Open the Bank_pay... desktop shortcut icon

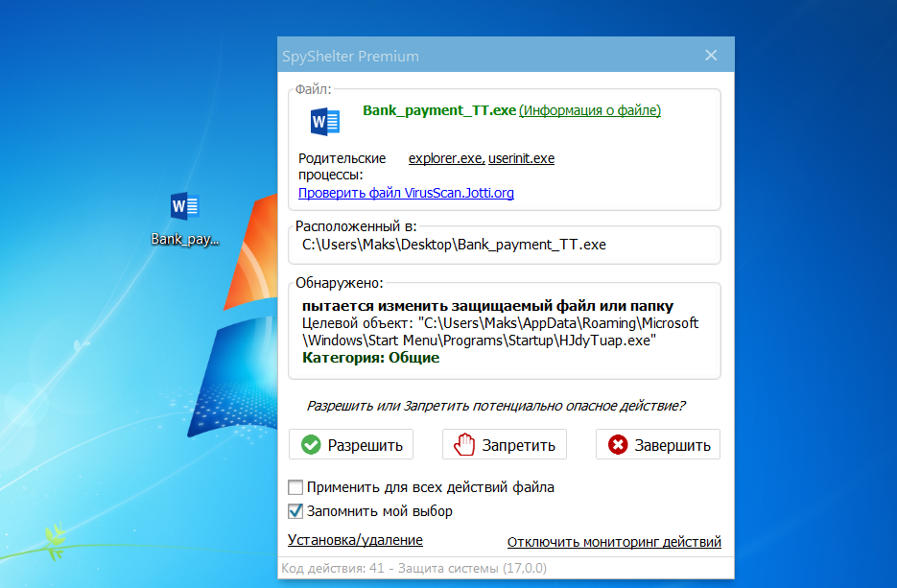185,220
